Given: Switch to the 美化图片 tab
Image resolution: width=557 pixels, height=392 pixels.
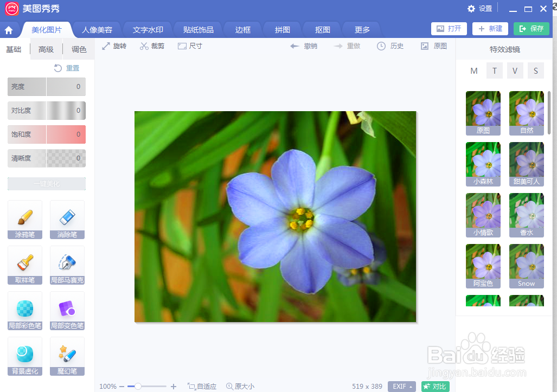Looking at the screenshot, I should point(47,30).
